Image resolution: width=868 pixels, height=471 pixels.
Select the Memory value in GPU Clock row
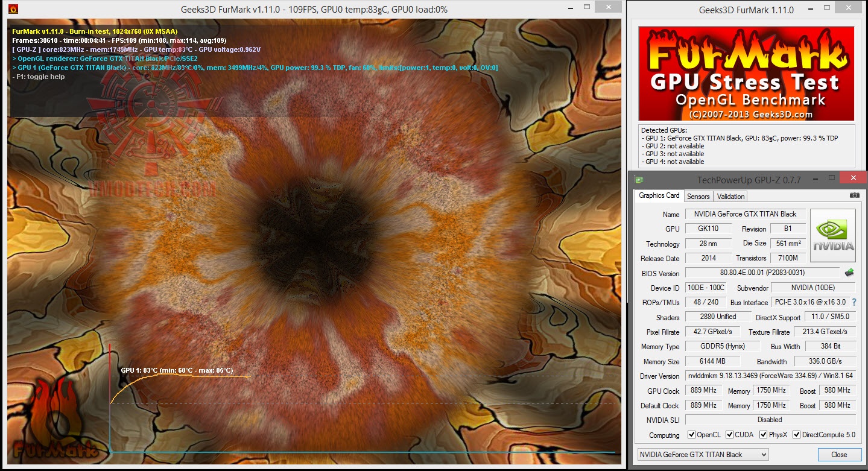771,390
